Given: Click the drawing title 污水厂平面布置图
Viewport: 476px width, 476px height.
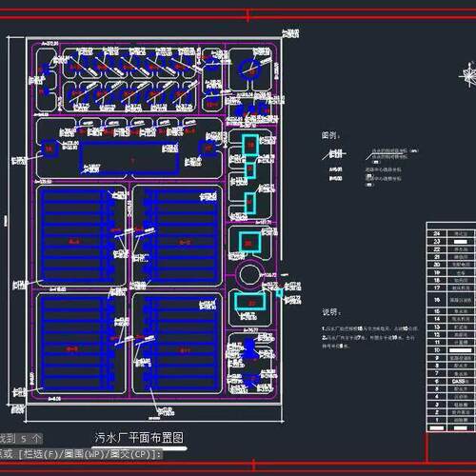Looking at the screenshot, I should tap(139, 438).
